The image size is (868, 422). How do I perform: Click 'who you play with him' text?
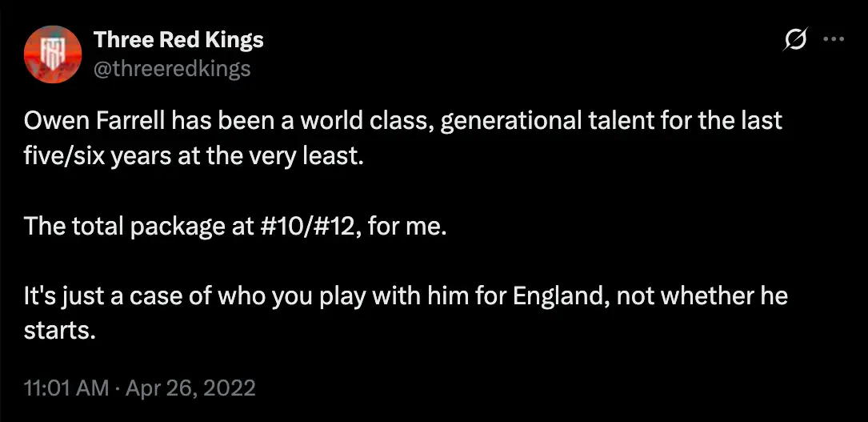click(x=334, y=295)
